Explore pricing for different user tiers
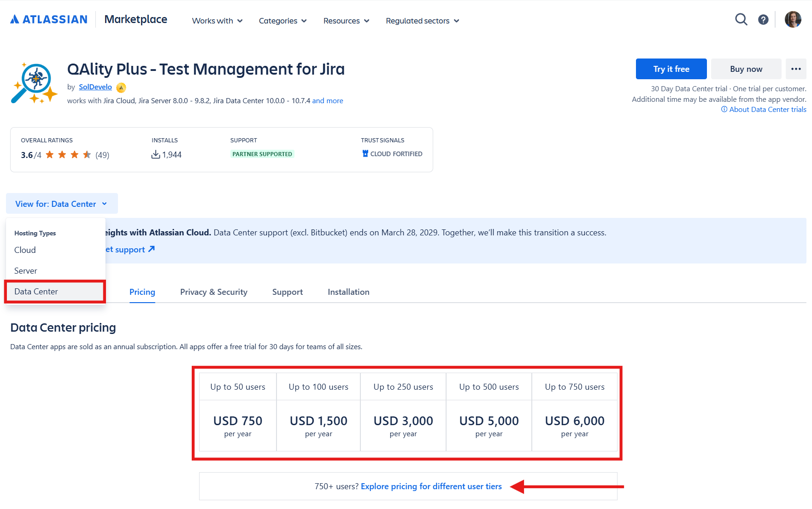The height and width of the screenshot is (509, 812). tap(431, 486)
